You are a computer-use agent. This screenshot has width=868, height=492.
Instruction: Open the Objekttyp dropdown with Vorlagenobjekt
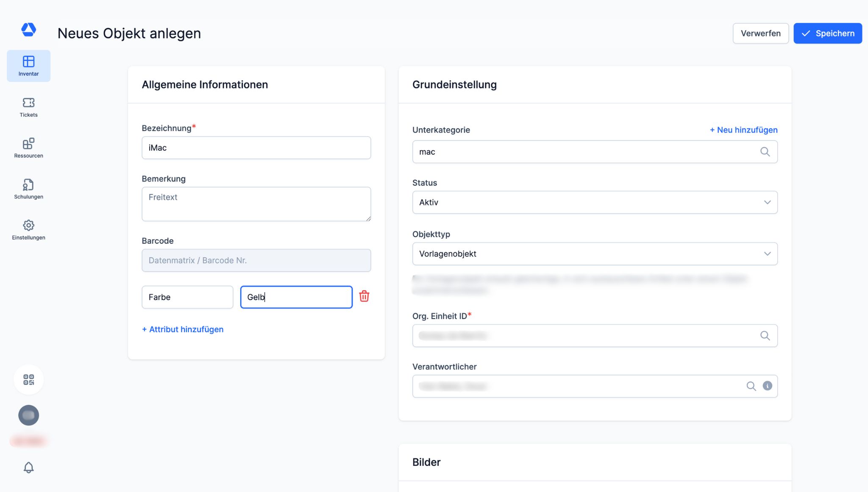click(x=595, y=254)
